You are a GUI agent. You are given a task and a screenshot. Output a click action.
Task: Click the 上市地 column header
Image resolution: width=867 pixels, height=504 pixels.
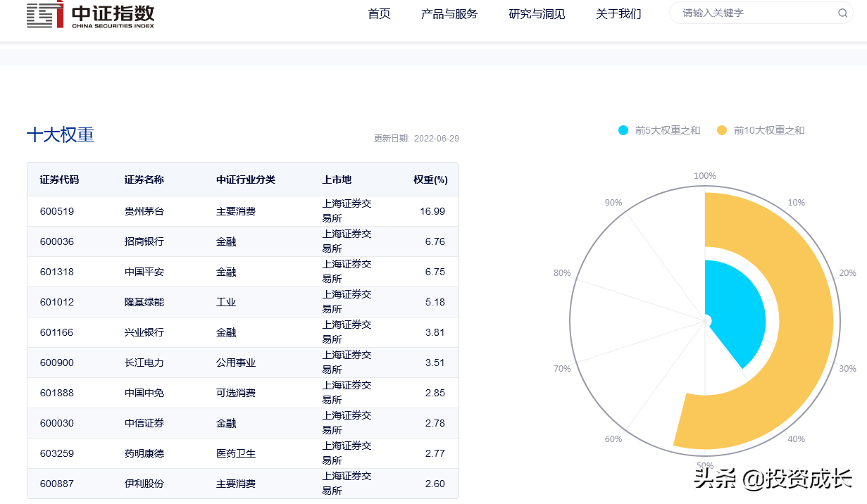(x=337, y=179)
